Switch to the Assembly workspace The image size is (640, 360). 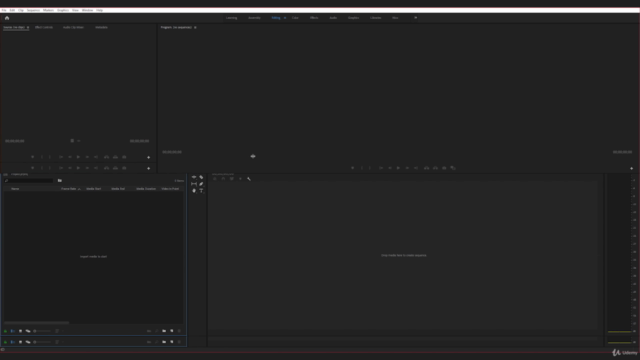click(x=254, y=18)
